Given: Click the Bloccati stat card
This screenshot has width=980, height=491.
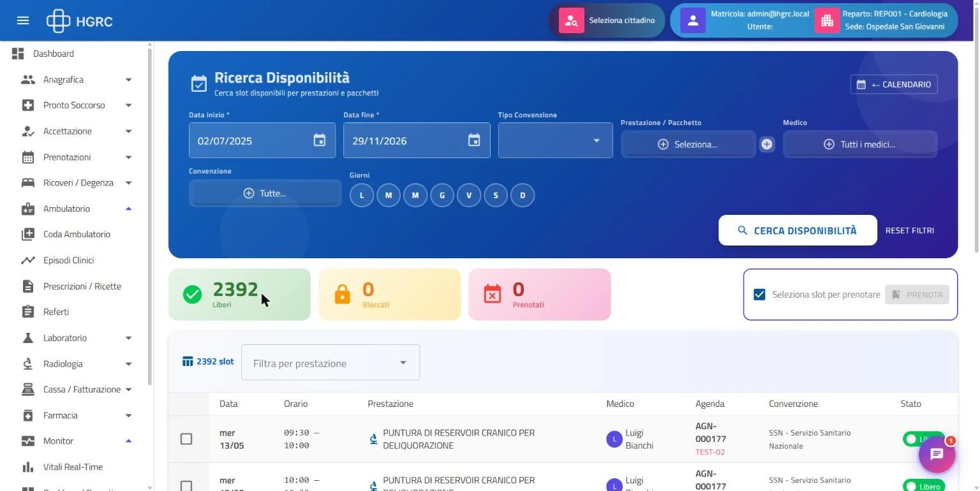Looking at the screenshot, I should coord(389,294).
